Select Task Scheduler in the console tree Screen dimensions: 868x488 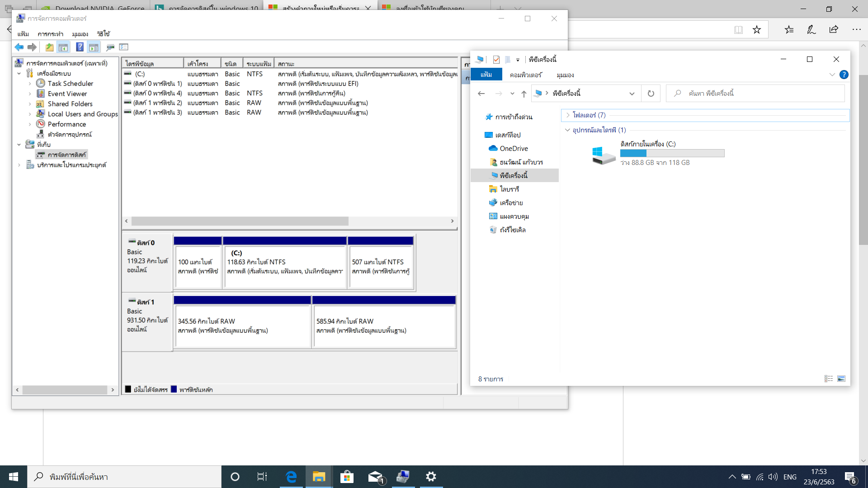coord(70,84)
